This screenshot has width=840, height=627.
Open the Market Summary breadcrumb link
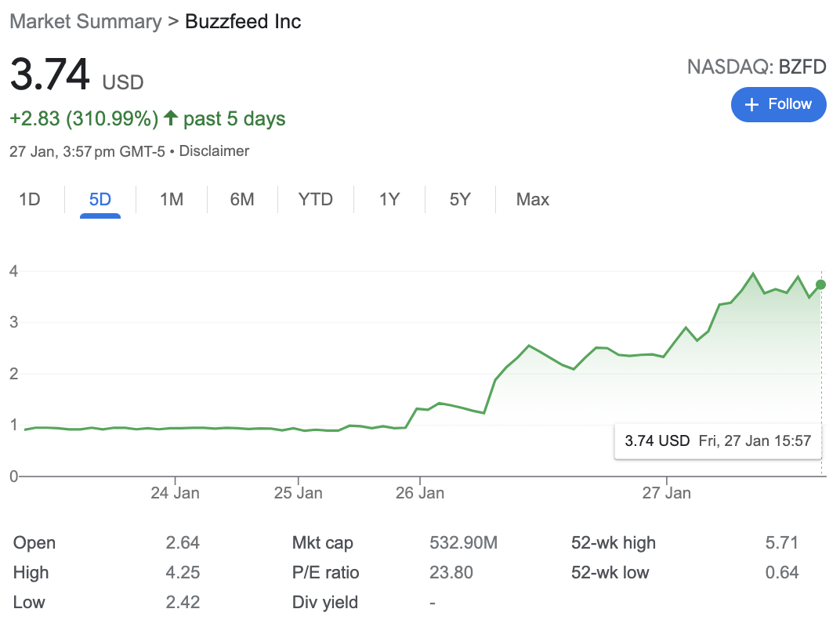[85, 21]
